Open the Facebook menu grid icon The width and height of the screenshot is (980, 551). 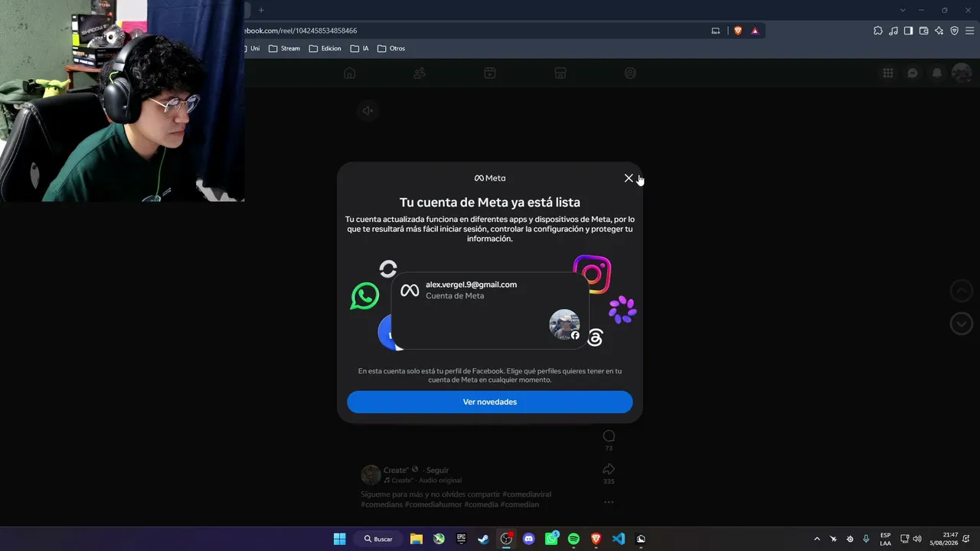888,73
